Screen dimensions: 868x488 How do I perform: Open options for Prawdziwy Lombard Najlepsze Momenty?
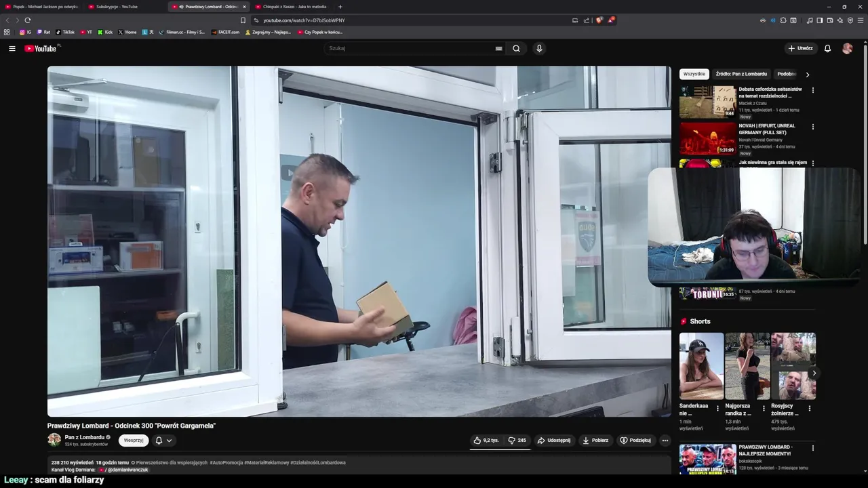pos(813,448)
